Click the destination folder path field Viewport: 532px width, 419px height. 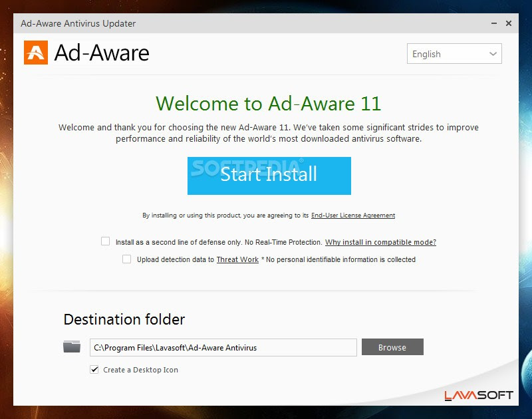click(x=223, y=347)
